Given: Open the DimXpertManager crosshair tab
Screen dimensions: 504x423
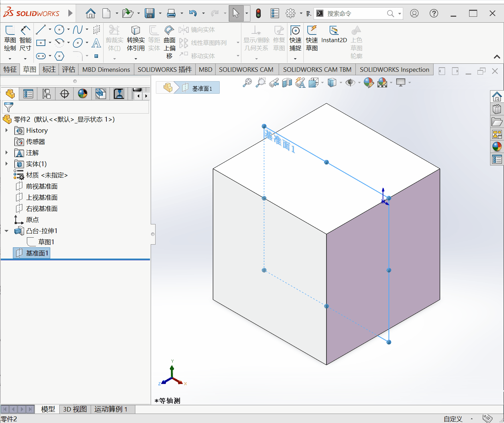Looking at the screenshot, I should click(65, 94).
